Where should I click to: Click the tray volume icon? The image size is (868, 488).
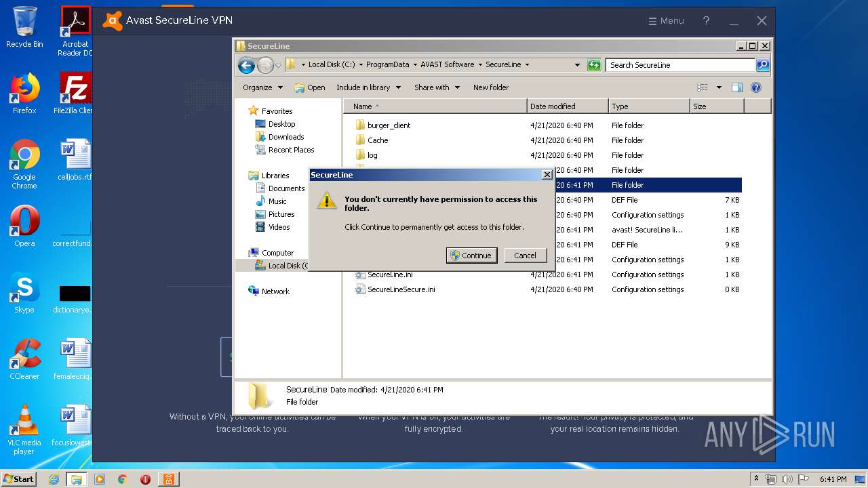(x=787, y=479)
